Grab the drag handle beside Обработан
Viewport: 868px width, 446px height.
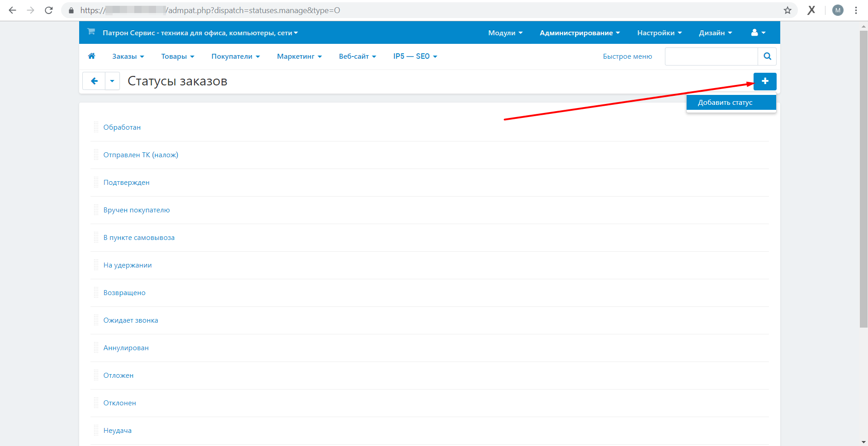click(96, 127)
